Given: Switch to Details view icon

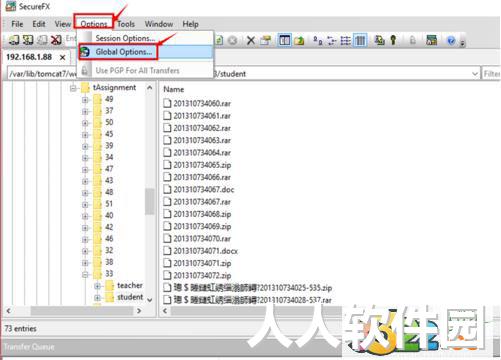Looking at the screenshot, I should [x=360, y=40].
